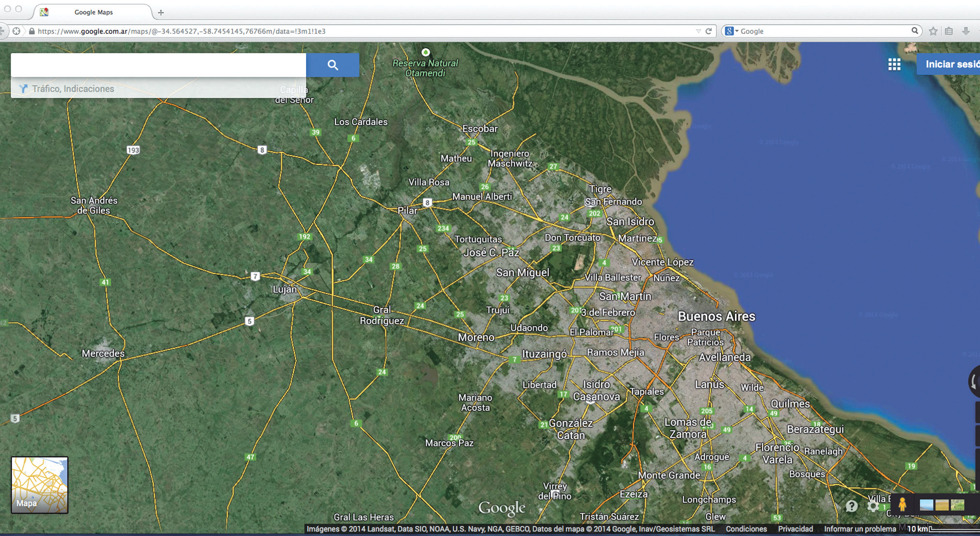Open the Informar un problema link
This screenshot has height=536, width=980.
[859, 529]
